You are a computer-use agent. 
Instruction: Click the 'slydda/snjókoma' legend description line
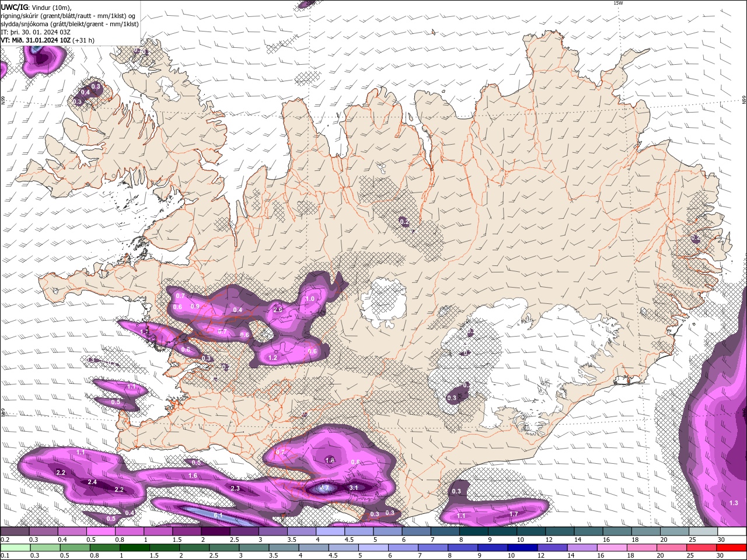click(x=69, y=24)
